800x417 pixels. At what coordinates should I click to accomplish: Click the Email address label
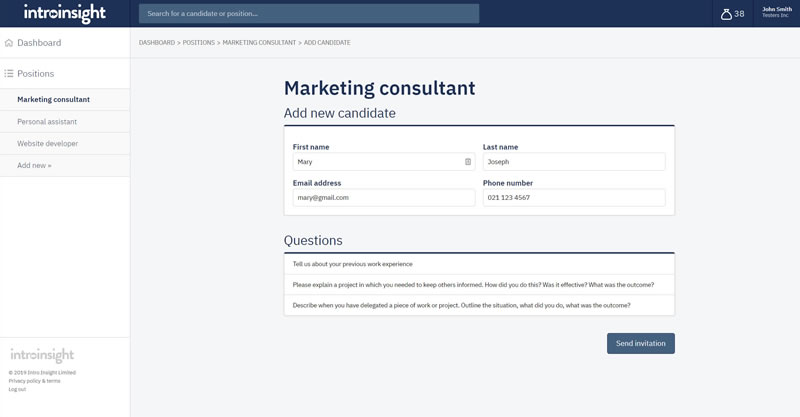click(x=317, y=183)
